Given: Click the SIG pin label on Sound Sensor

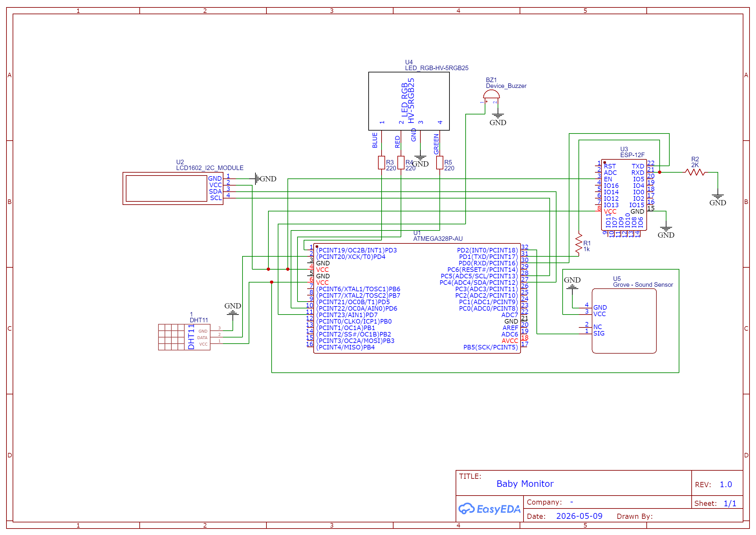Looking at the screenshot, I should pyautogui.click(x=599, y=333).
